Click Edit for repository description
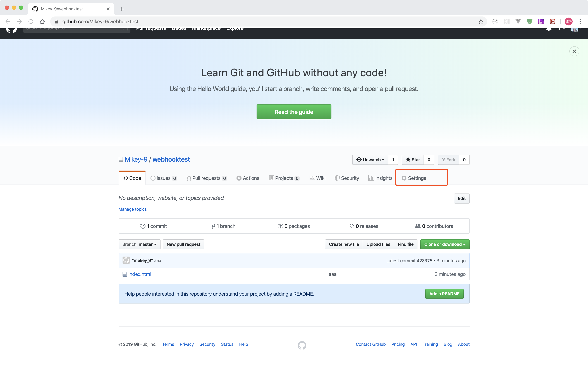588x368 pixels. [x=462, y=198]
